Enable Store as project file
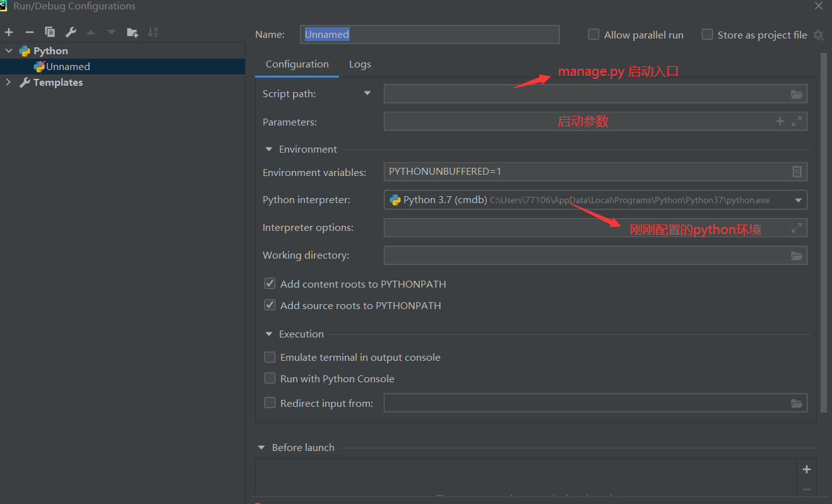The image size is (832, 504). (707, 35)
